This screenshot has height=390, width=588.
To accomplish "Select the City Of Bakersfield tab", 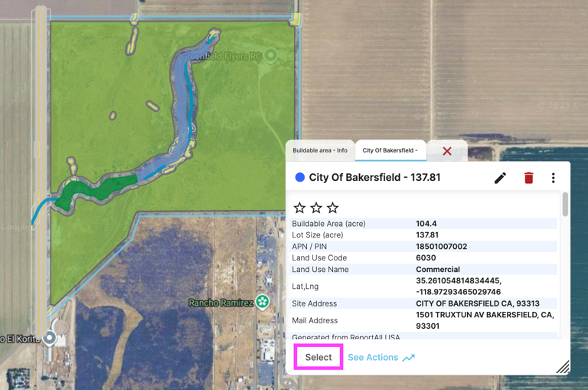I will (x=390, y=150).
